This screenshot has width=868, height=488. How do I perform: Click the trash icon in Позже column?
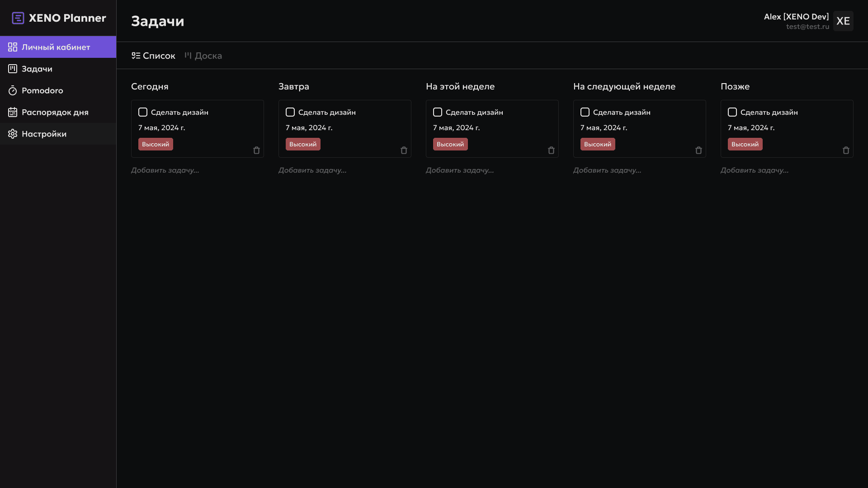[846, 150]
